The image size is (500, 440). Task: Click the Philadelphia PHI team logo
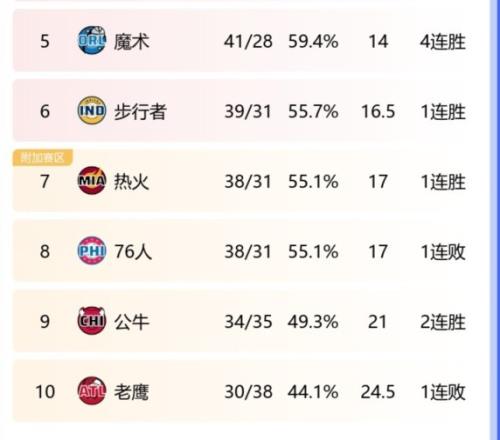pos(92,251)
